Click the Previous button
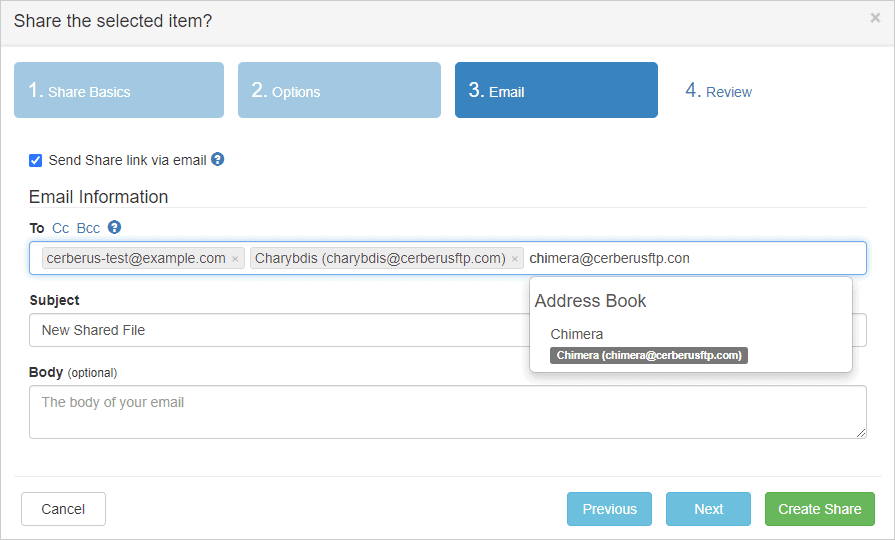 (609, 509)
